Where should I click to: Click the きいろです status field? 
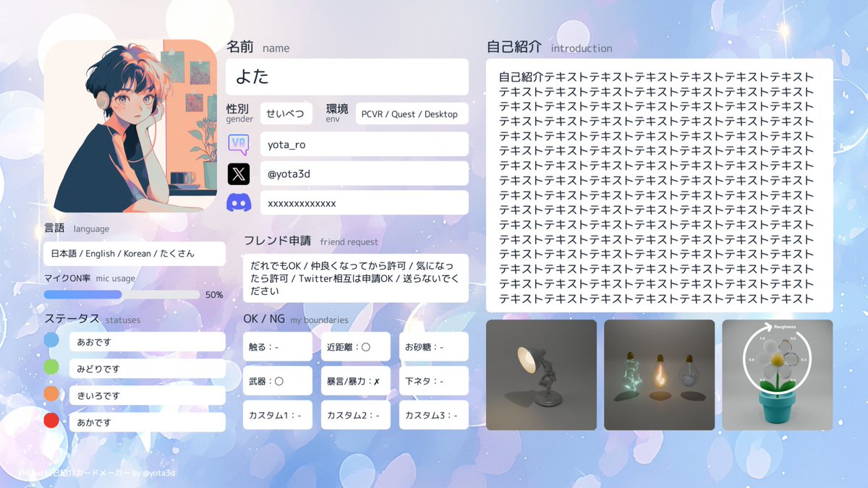(148, 395)
